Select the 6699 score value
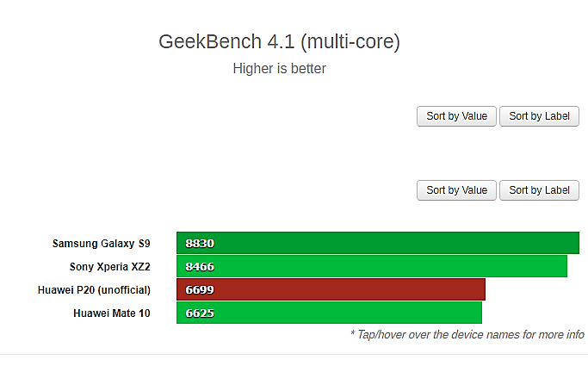 coord(200,290)
